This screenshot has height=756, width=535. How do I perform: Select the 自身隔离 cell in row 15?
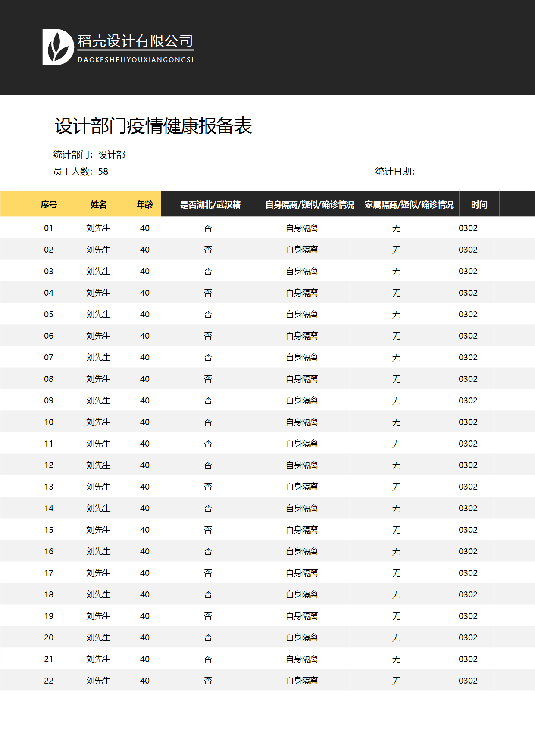click(x=301, y=530)
